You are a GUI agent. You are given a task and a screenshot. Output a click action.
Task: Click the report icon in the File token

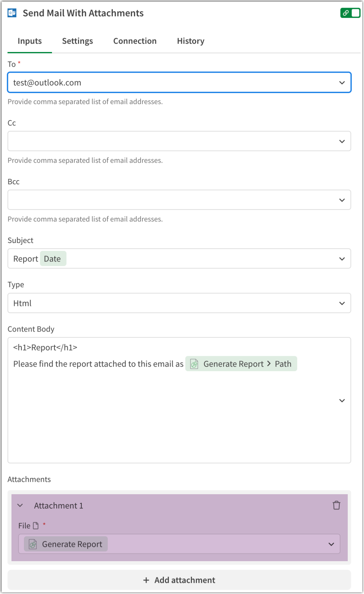pos(33,544)
